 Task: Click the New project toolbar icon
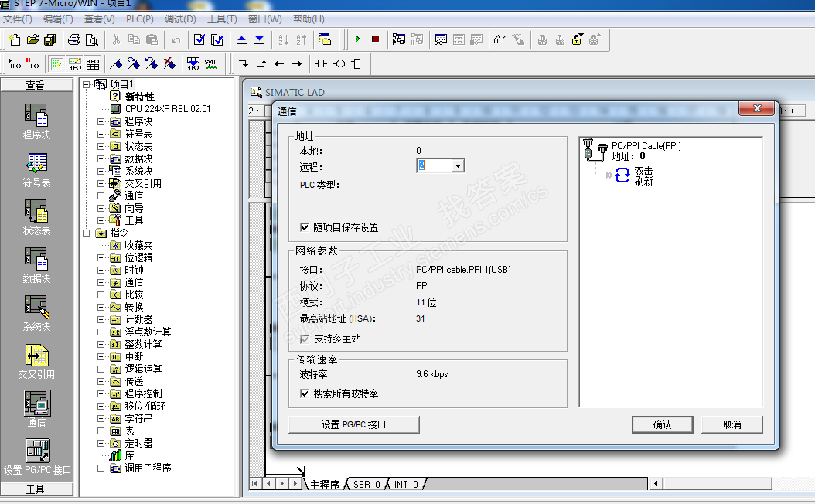(15, 39)
